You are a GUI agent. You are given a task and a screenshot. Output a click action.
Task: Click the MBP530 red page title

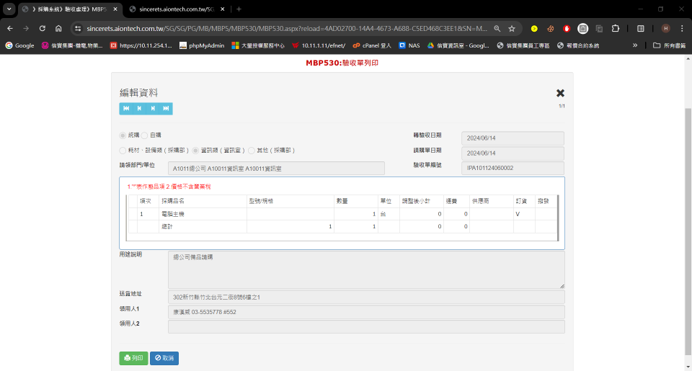342,63
